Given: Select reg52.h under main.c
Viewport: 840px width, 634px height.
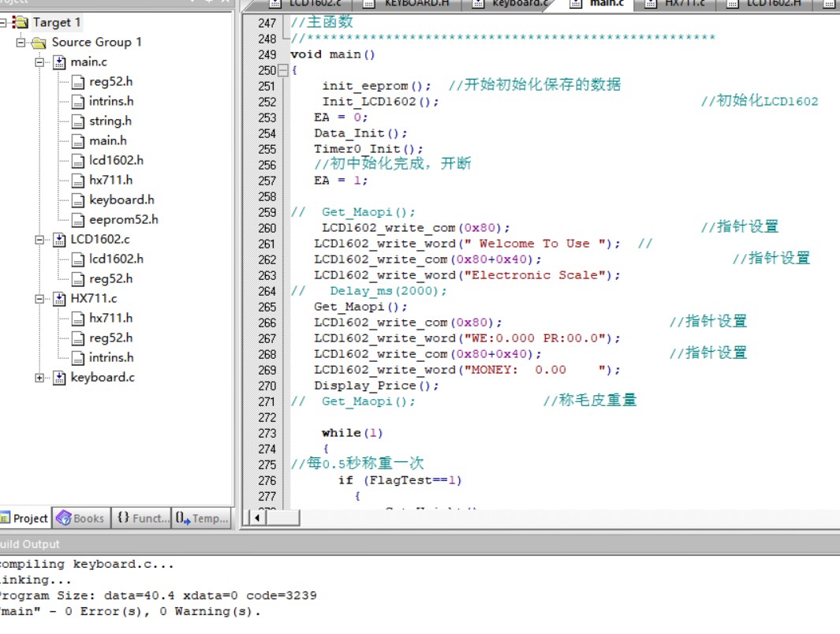Looking at the screenshot, I should click(111, 81).
